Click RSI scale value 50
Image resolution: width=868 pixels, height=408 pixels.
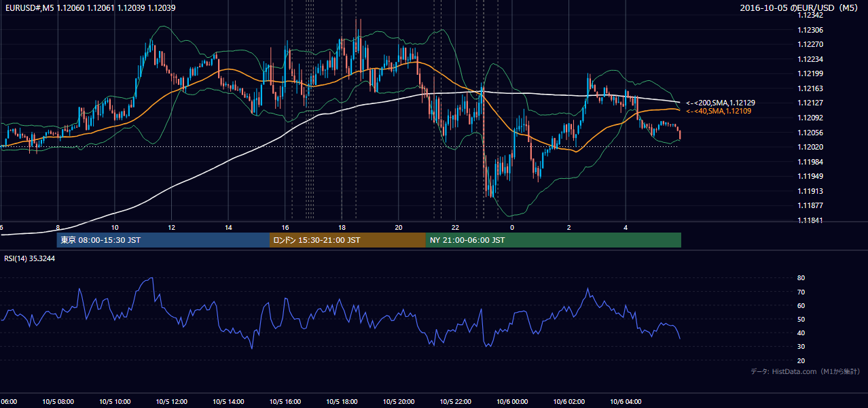pos(801,319)
